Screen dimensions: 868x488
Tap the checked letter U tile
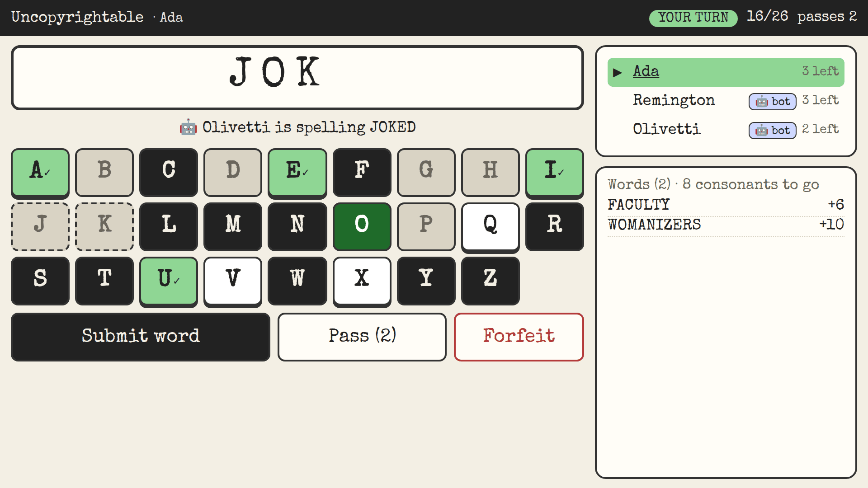pyautogui.click(x=169, y=281)
